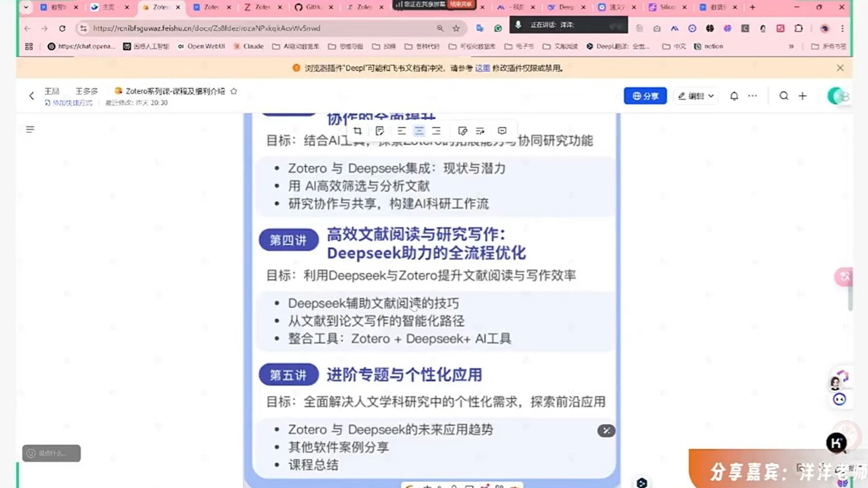This screenshot has height=488, width=868.
Task: Open the annotate icon on the floating toolbar
Action: pyautogui.click(x=380, y=130)
